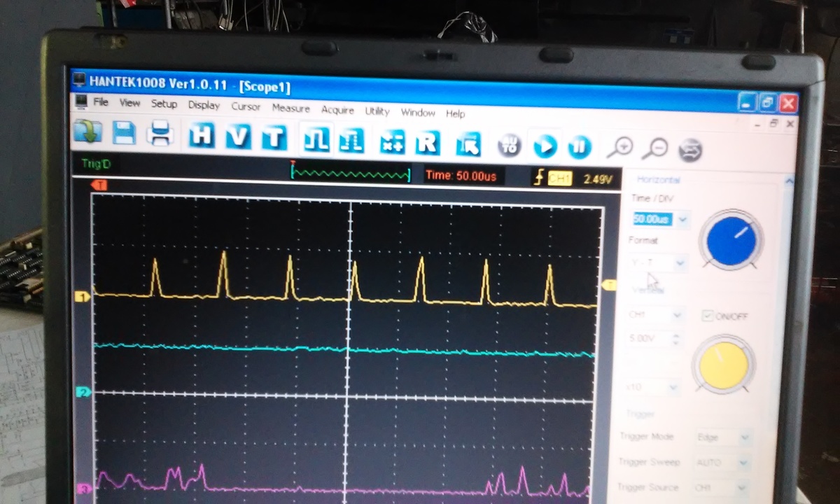The image size is (840, 504).
Task: Save waveform with the floppy disk icon
Action: click(124, 132)
